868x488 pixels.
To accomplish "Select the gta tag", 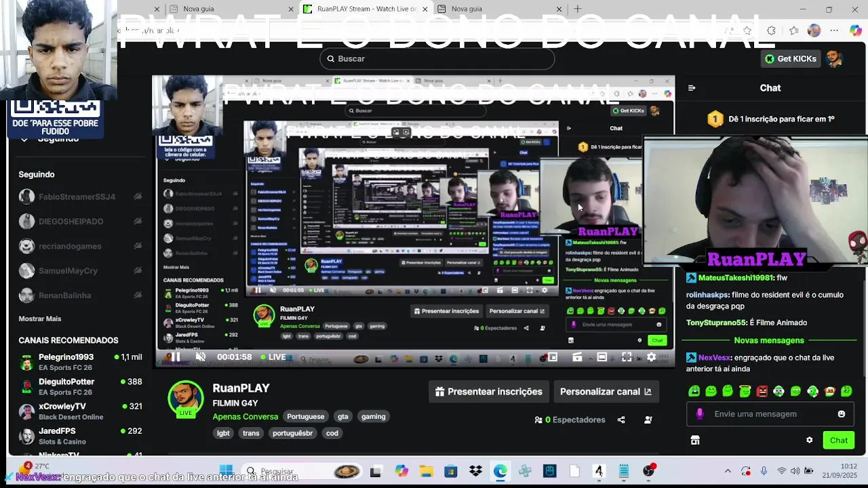I will 343,417.
